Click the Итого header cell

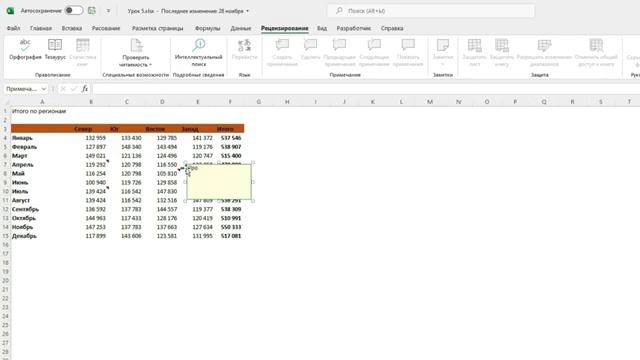pyautogui.click(x=225, y=129)
